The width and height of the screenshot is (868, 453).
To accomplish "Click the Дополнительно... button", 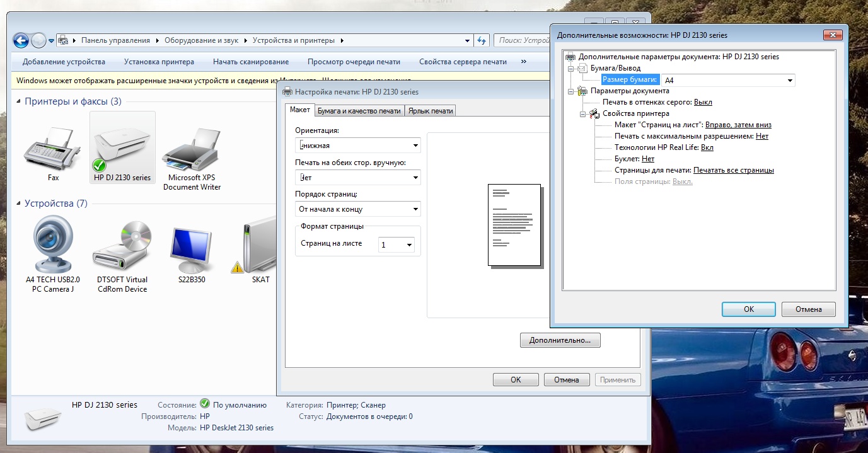I will pos(560,340).
